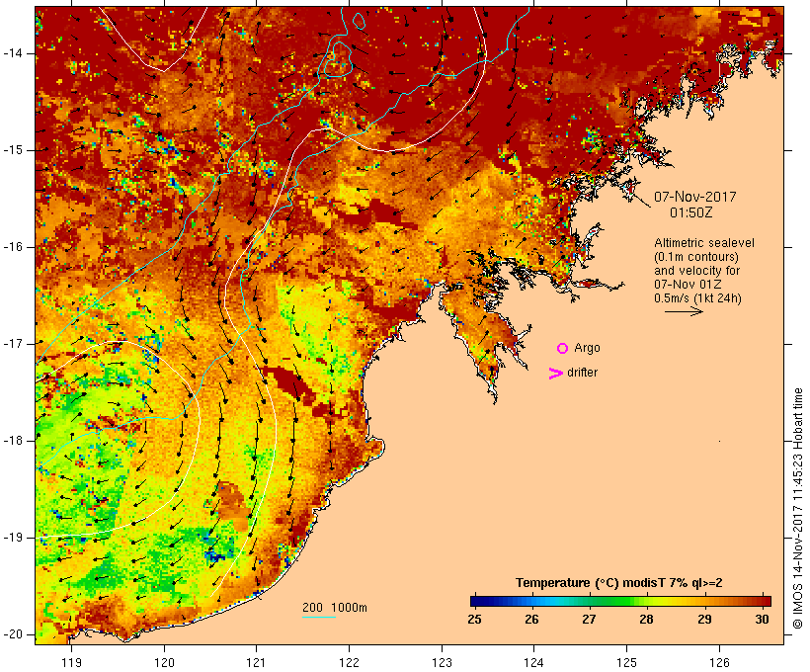Click latitude axis label -18
This screenshot has height=672, width=810.
click(13, 441)
